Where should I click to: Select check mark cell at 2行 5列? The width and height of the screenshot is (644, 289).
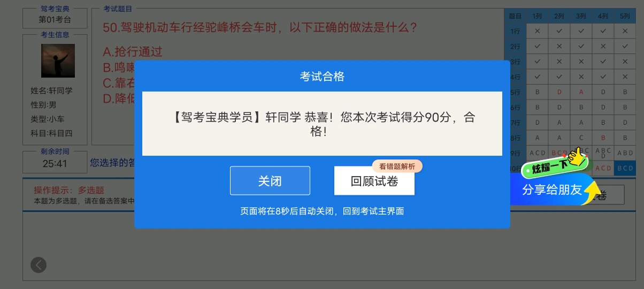pyautogui.click(x=625, y=46)
